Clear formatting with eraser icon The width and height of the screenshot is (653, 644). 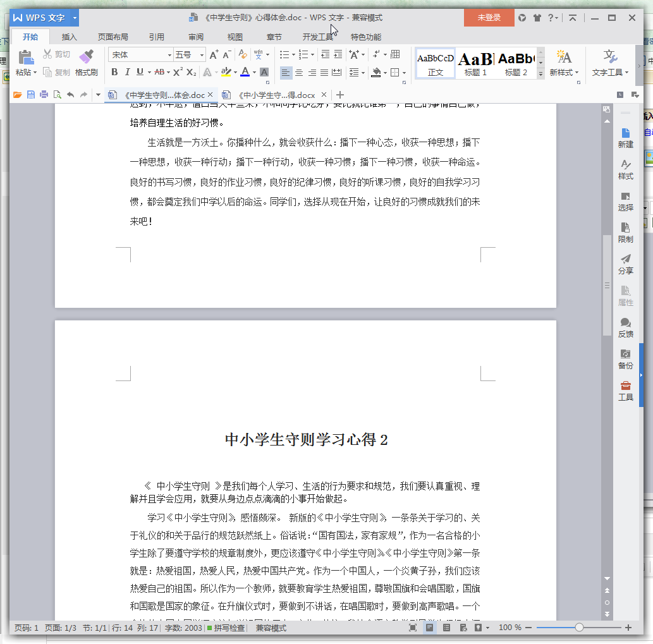[x=243, y=54]
